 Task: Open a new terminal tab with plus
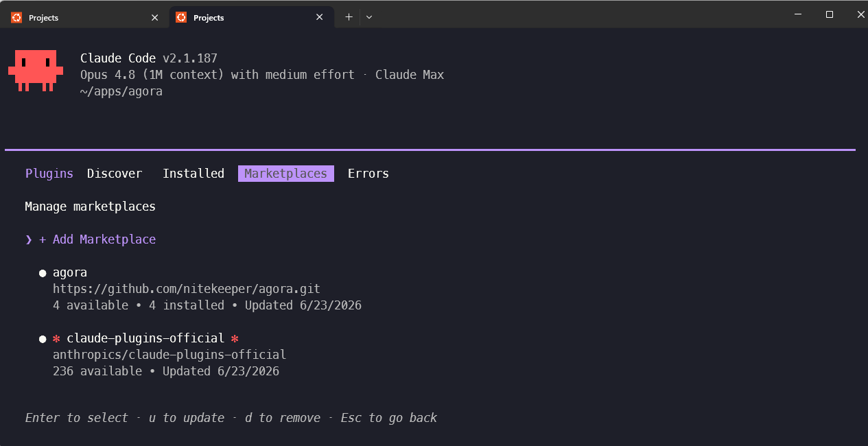349,17
